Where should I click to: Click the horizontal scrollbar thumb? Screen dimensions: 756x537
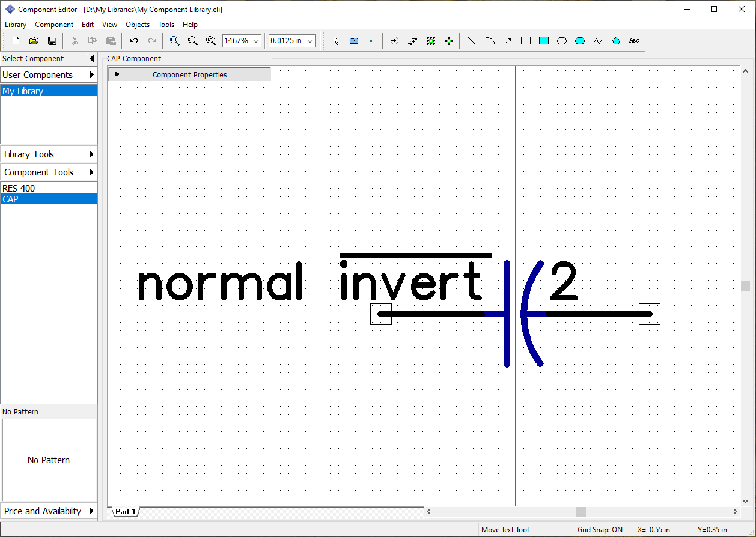tap(581, 512)
